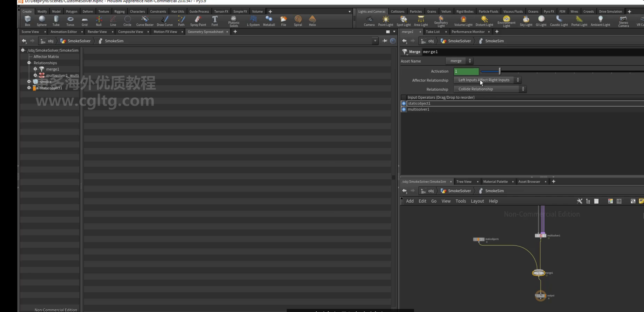Open the Affector Relationship dropdown
The image size is (644, 312).
(x=487, y=80)
